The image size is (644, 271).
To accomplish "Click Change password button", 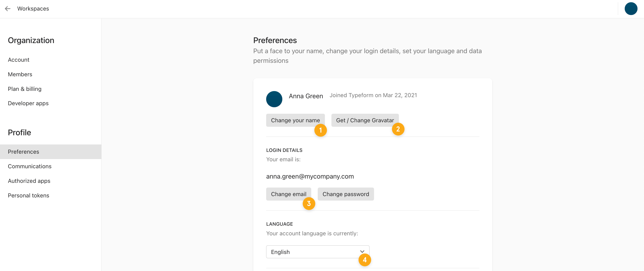I will [346, 194].
